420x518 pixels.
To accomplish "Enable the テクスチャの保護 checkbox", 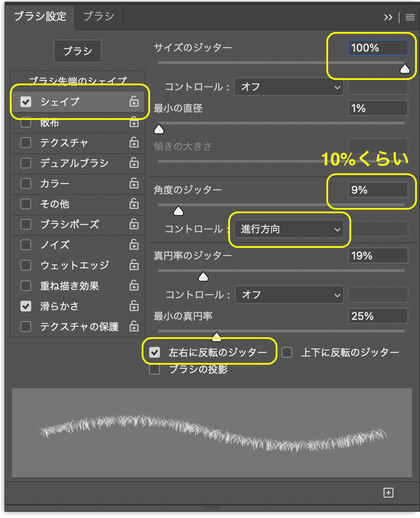I will pyautogui.click(x=26, y=327).
